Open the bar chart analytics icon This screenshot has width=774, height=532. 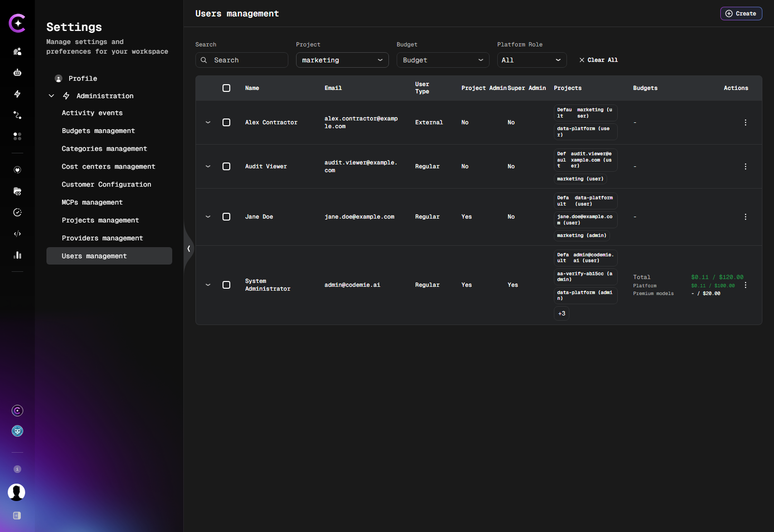(x=17, y=255)
